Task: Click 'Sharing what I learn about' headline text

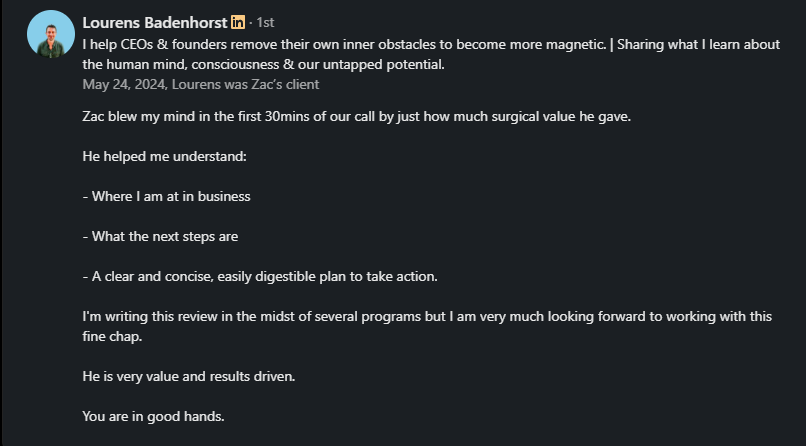Action: tap(699, 45)
